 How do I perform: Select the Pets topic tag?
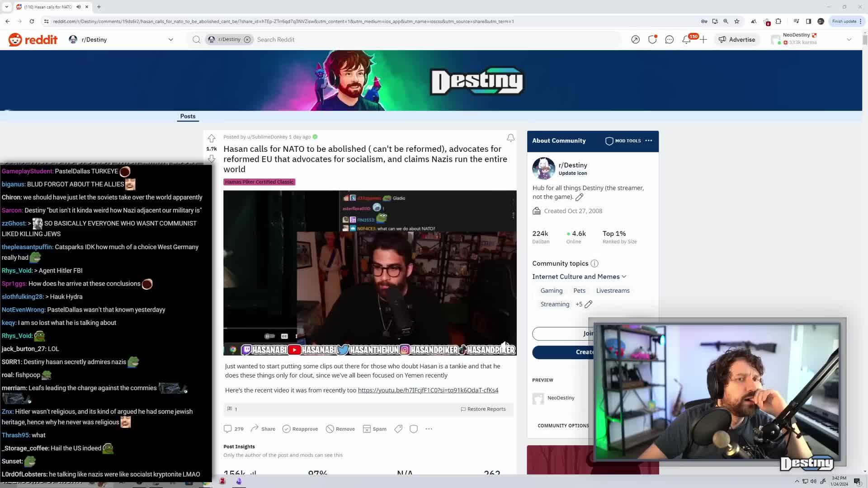tap(579, 291)
